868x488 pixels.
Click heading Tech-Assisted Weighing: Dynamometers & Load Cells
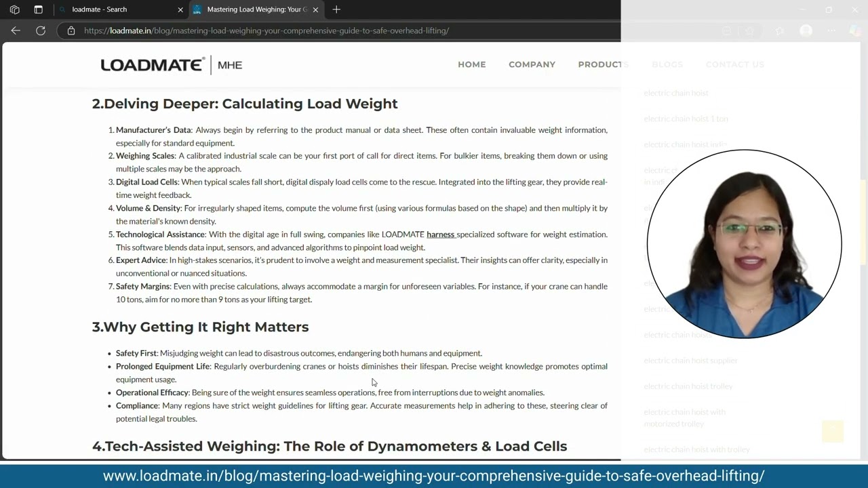click(330, 446)
